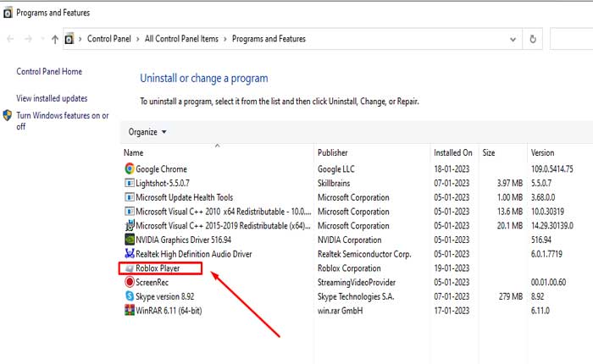
Task: Click the Google Chrome program icon
Action: coord(130,169)
